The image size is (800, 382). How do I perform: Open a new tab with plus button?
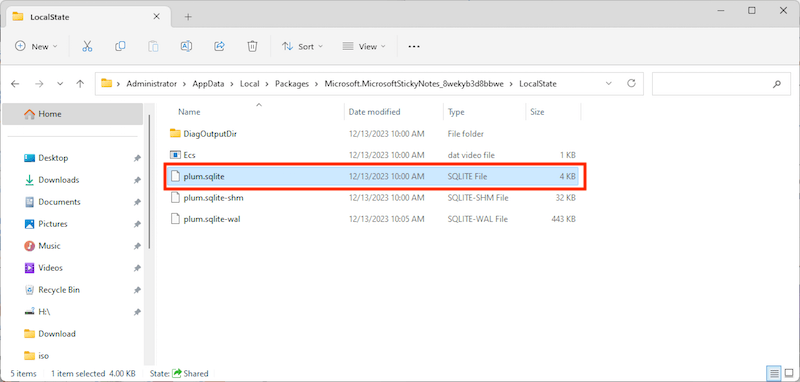pos(188,17)
